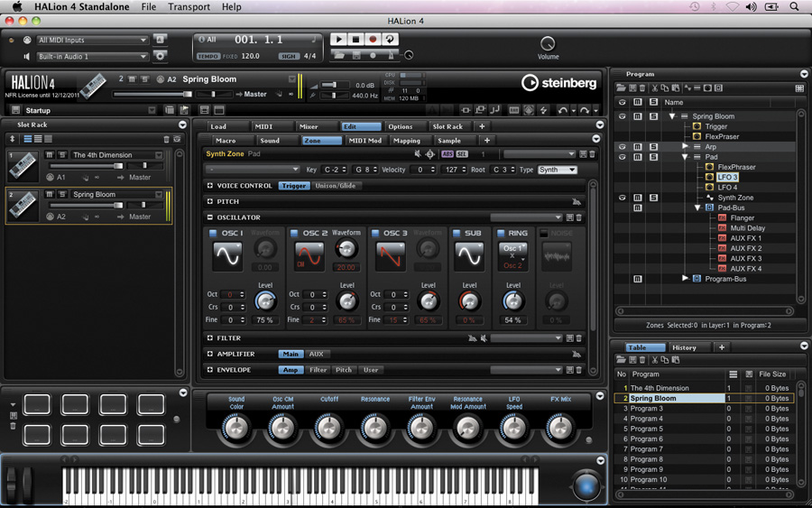Click the LFO 4 module icon
Image resolution: width=812 pixels, height=508 pixels.
[x=709, y=188]
